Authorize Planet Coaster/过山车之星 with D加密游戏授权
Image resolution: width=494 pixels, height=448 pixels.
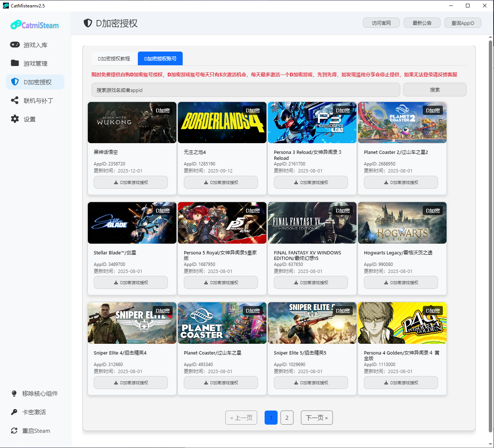[221, 383]
